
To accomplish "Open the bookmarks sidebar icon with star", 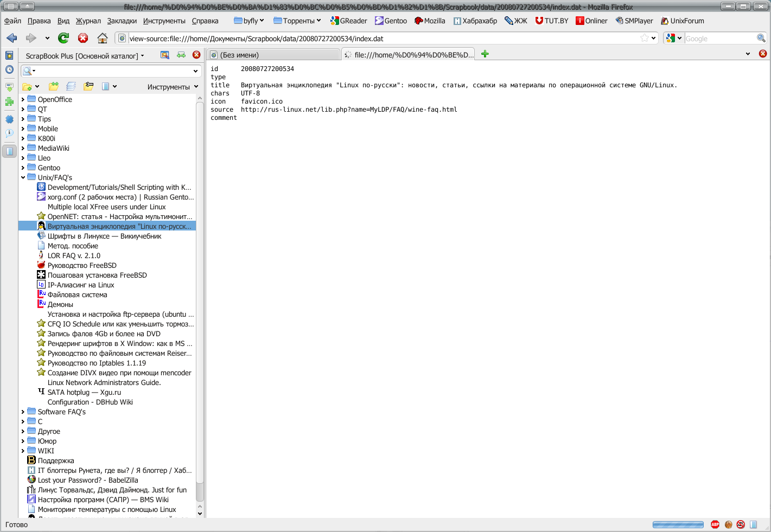I will (x=9, y=55).
